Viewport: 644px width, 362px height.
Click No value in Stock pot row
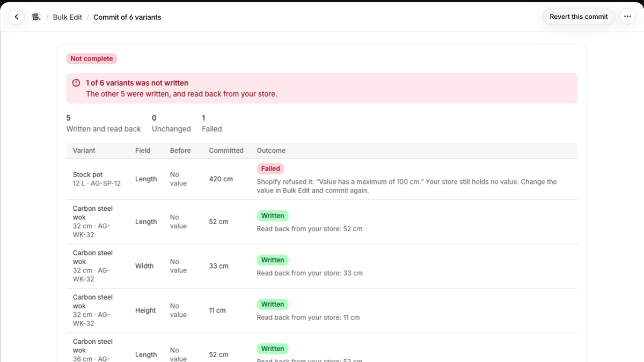(x=178, y=179)
